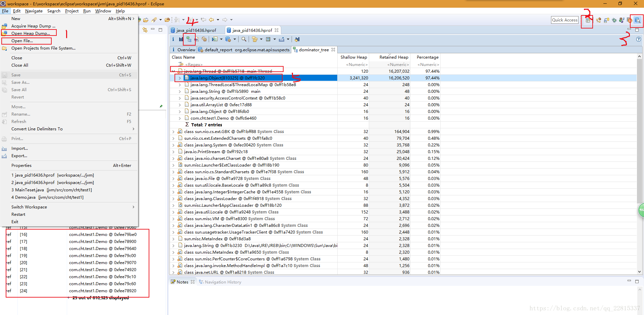Open the back history dropdown arrow
The image size is (644, 315).
(x=218, y=20)
